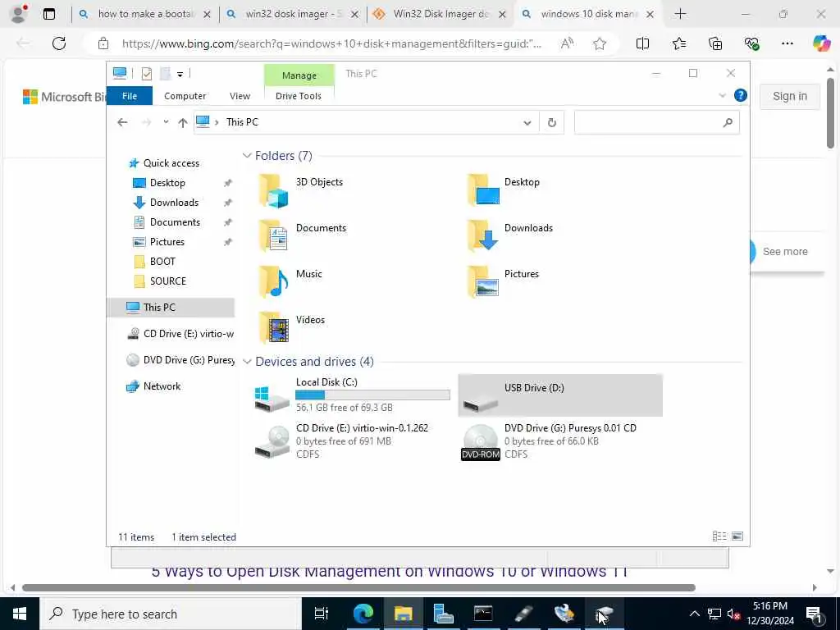The height and width of the screenshot is (630, 840).
Task: Click the search magnifier in Explorer
Action: 728,123
